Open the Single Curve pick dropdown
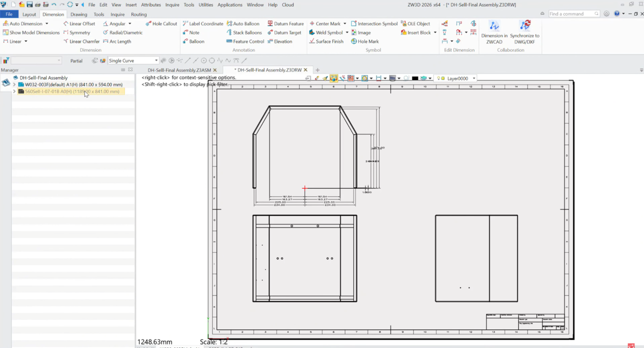This screenshot has width=644, height=348. (x=156, y=60)
